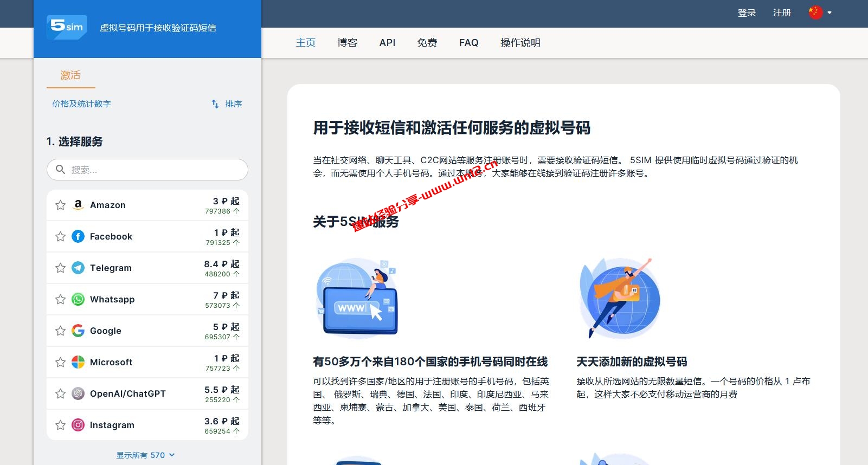
Task: Click the Instagram logo icon
Action: click(x=78, y=425)
